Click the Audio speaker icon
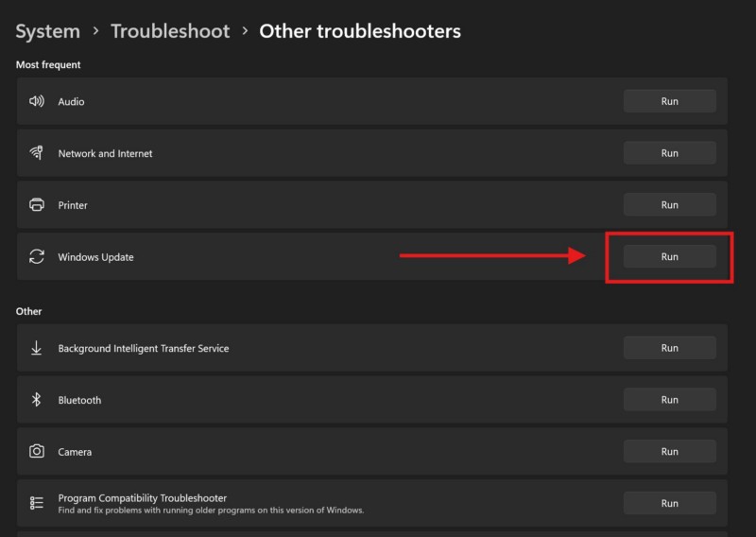 click(37, 101)
